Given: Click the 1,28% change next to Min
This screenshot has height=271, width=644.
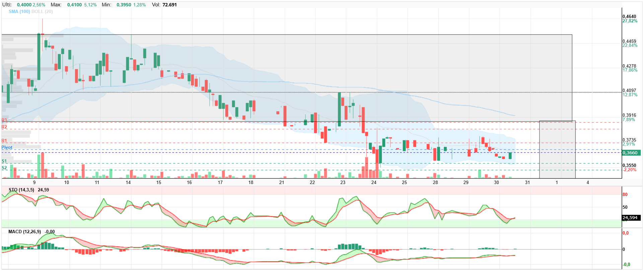Looking at the screenshot, I should point(139,5).
